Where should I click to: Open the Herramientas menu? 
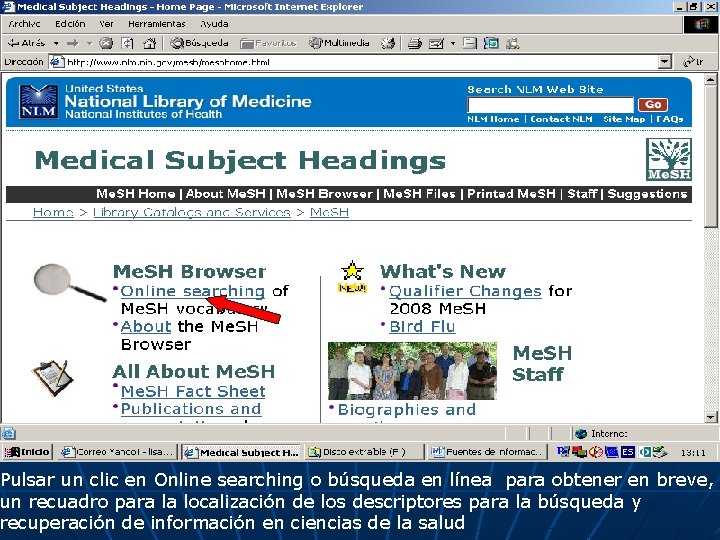click(x=157, y=24)
